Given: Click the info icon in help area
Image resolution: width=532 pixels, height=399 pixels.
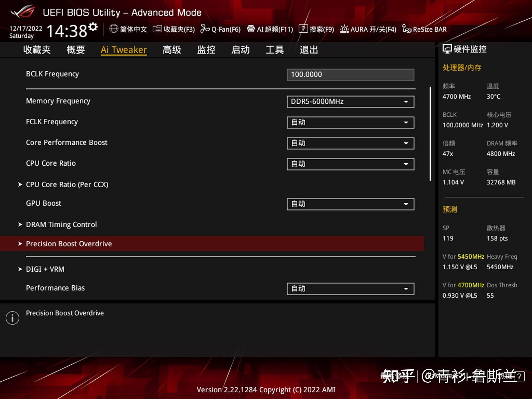Looking at the screenshot, I should click(13, 318).
